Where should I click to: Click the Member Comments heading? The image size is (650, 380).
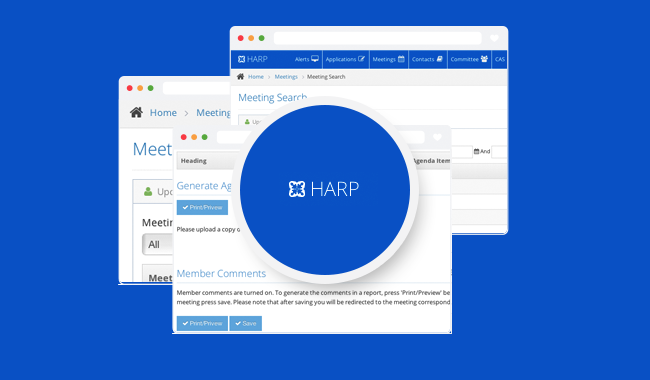click(x=221, y=274)
